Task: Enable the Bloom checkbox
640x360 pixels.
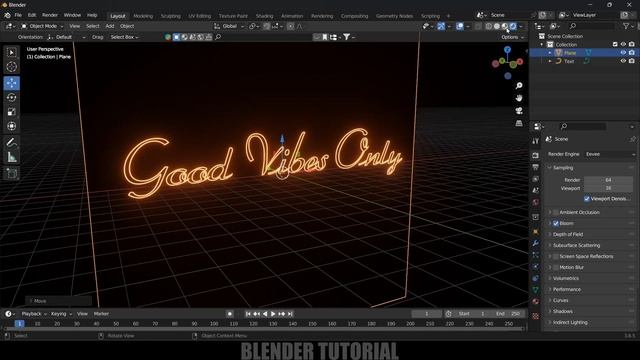Action: point(556,224)
